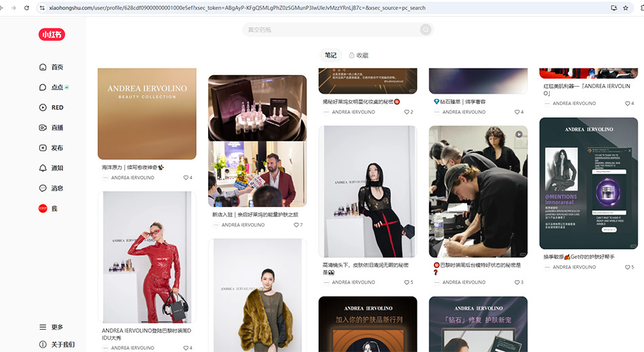Open the 发布 publish sidebar item
The image size is (644, 352).
click(x=52, y=147)
